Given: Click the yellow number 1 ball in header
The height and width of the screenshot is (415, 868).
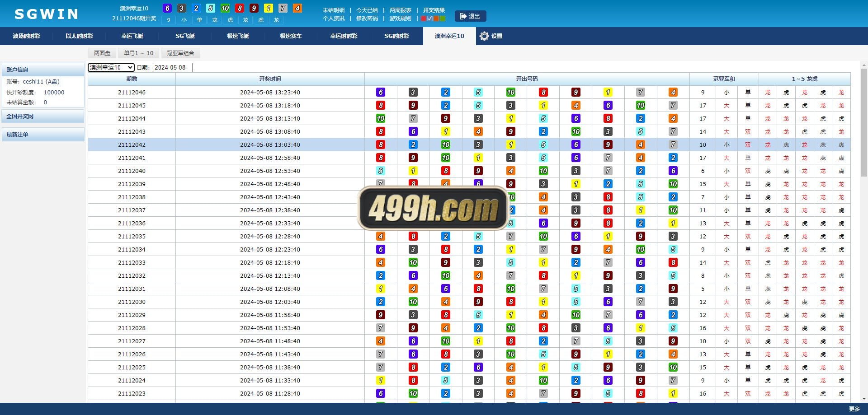Looking at the screenshot, I should coord(268,8).
